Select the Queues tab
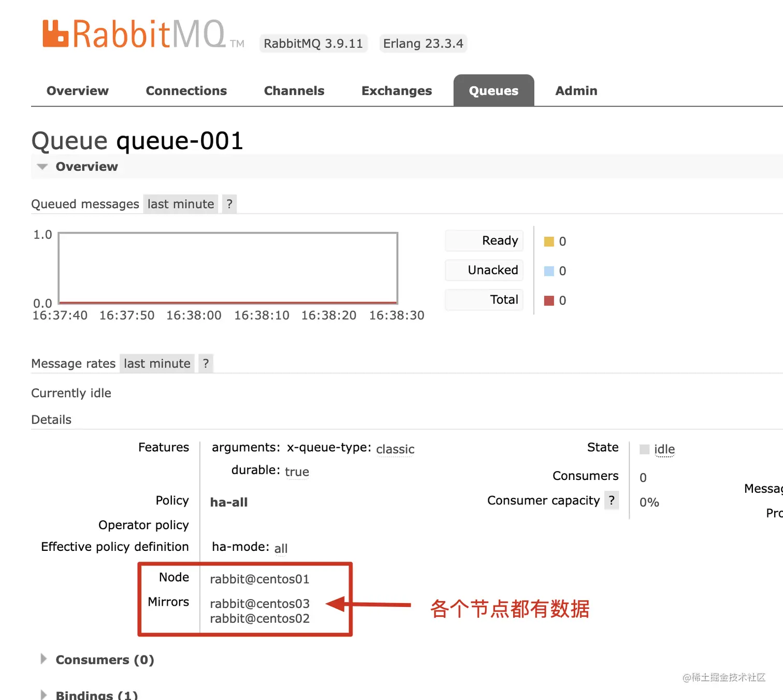This screenshot has height=700, width=783. click(x=494, y=91)
